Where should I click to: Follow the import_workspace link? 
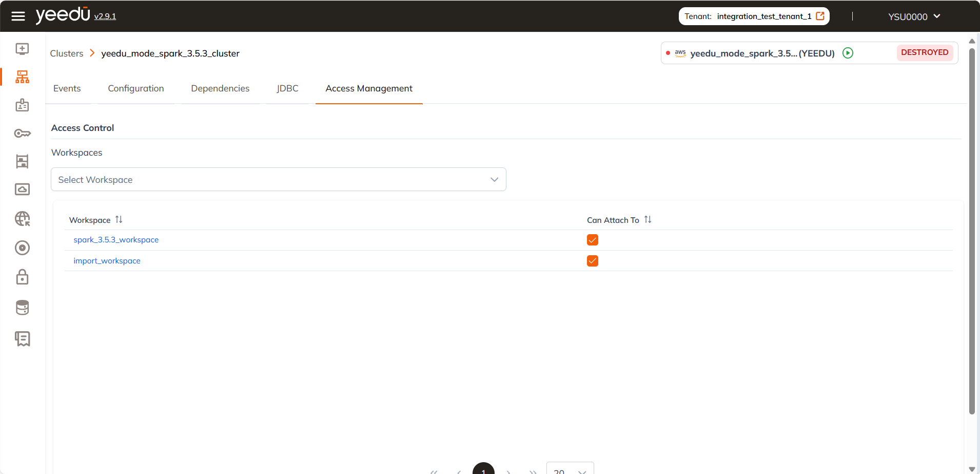107,260
